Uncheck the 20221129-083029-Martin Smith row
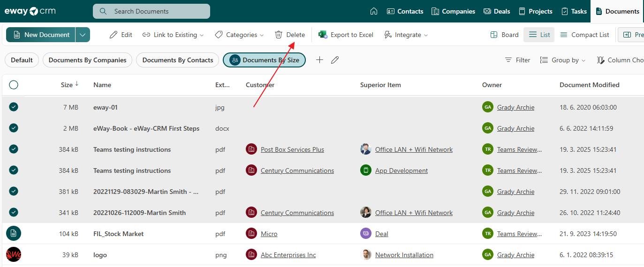The height and width of the screenshot is (267, 644). coord(14,192)
